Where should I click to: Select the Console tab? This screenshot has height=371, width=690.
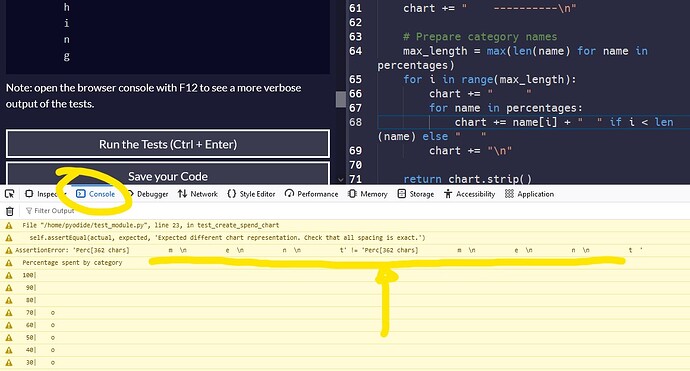tap(95, 194)
